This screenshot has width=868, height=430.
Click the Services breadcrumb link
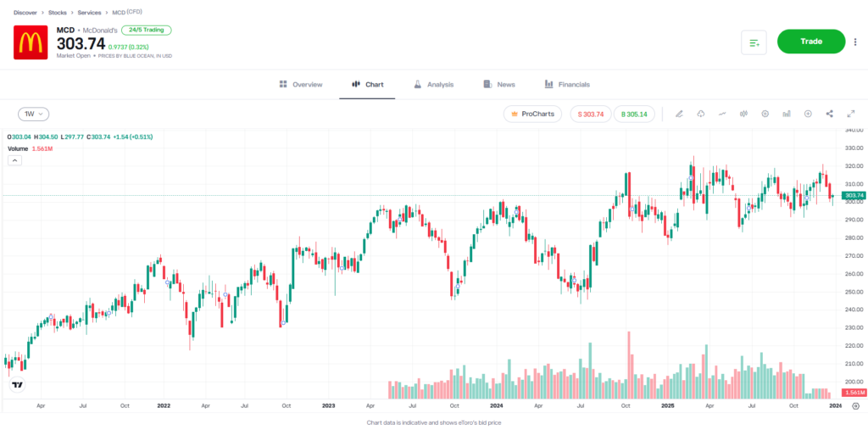pyautogui.click(x=89, y=13)
